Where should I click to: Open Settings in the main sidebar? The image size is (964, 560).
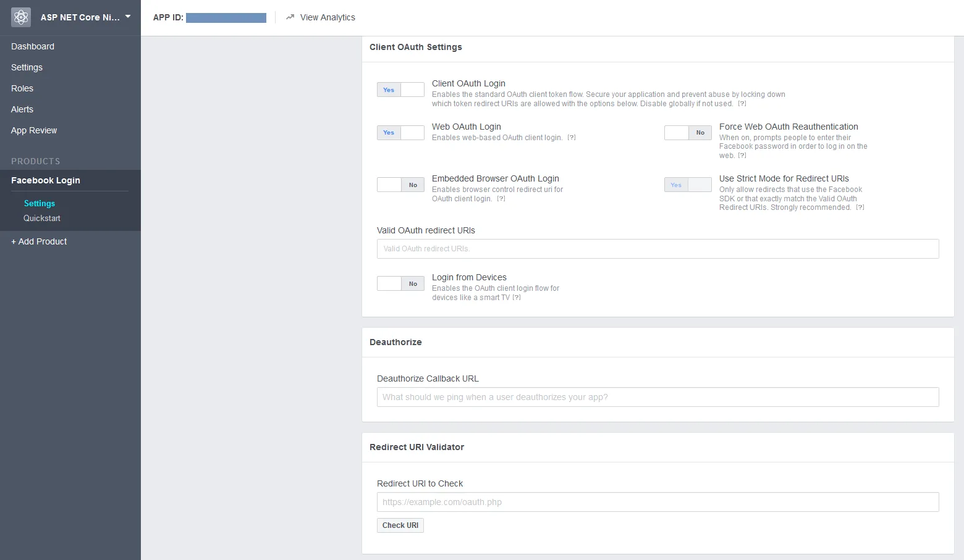27,67
